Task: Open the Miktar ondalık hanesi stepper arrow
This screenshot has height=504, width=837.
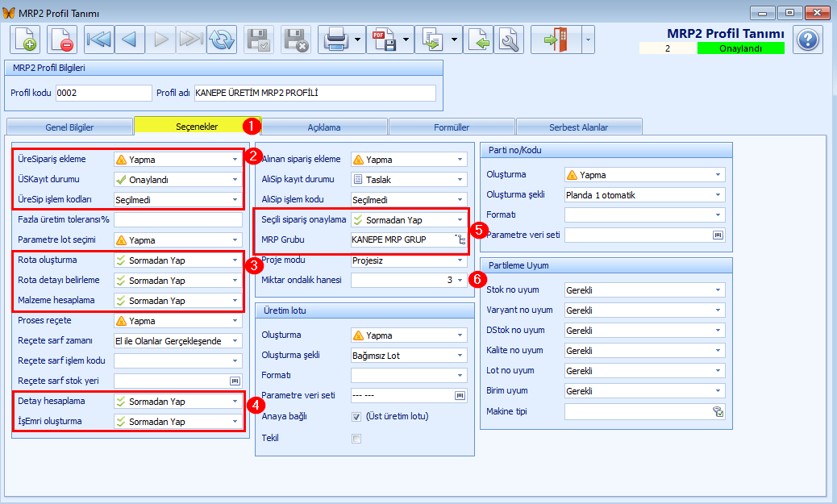Action: [460, 280]
